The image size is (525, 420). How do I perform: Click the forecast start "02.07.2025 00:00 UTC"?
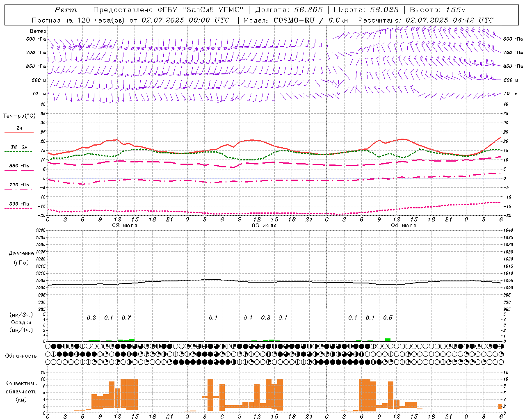185,20
